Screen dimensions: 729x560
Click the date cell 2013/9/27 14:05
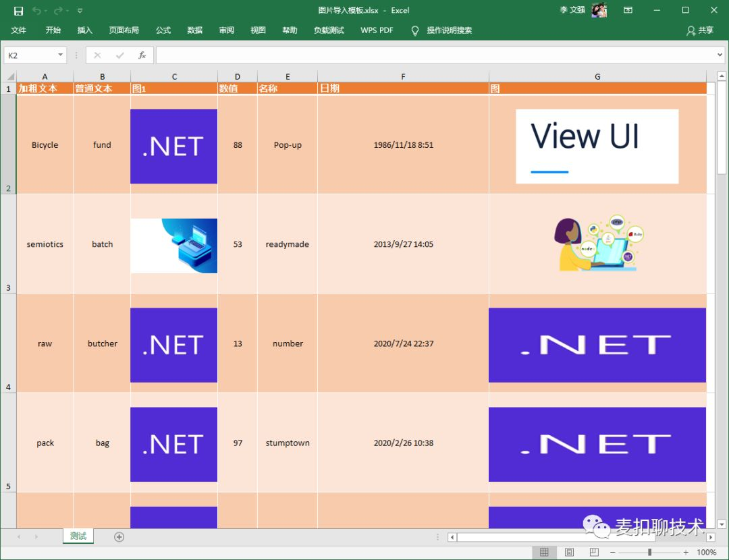(x=403, y=244)
